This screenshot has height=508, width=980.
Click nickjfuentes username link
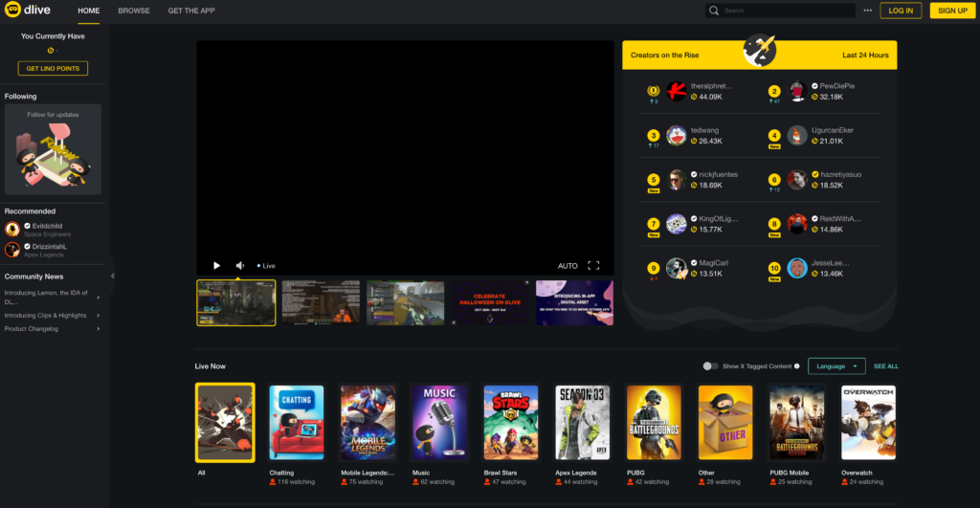pos(718,175)
